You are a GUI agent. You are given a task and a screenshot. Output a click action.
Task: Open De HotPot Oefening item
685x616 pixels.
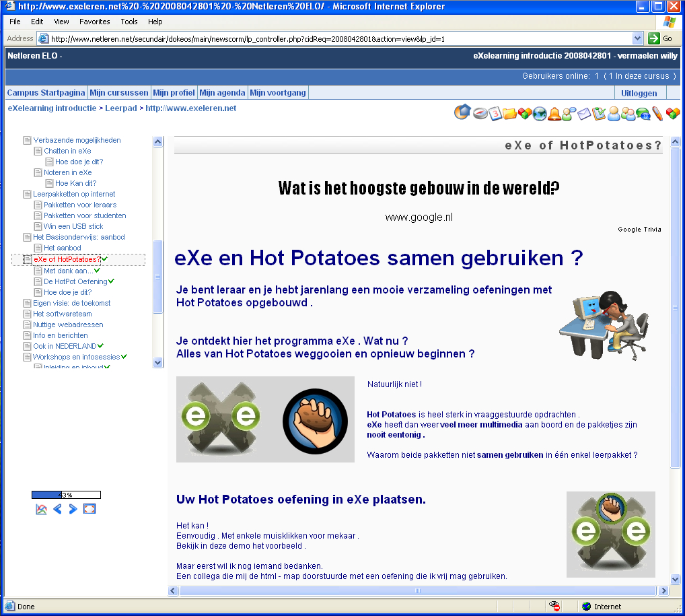[75, 281]
